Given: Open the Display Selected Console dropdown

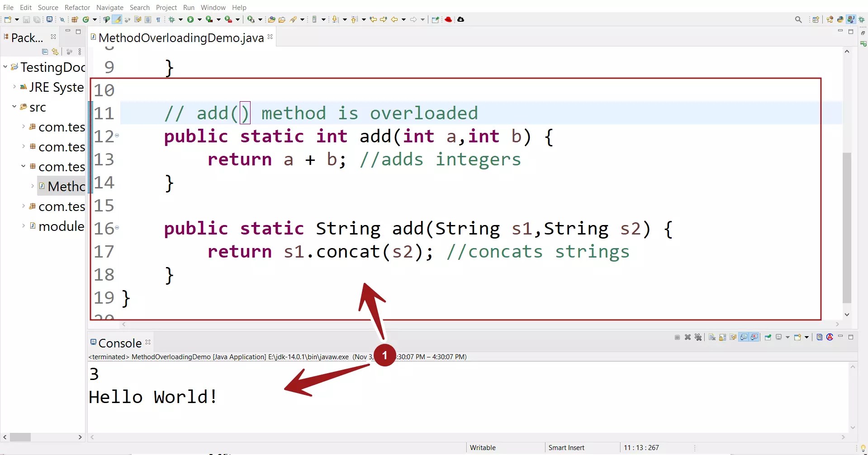Looking at the screenshot, I should (787, 337).
